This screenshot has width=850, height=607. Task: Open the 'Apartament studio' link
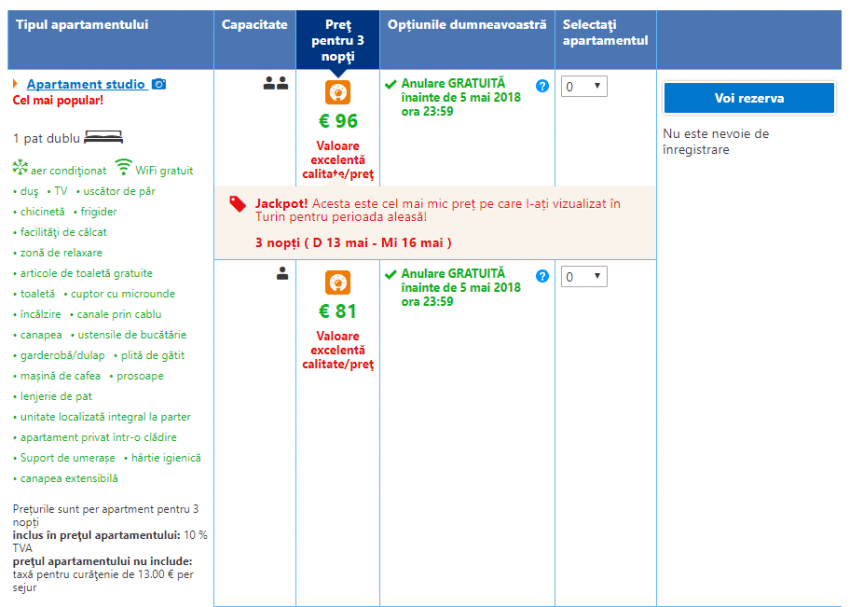(x=86, y=85)
